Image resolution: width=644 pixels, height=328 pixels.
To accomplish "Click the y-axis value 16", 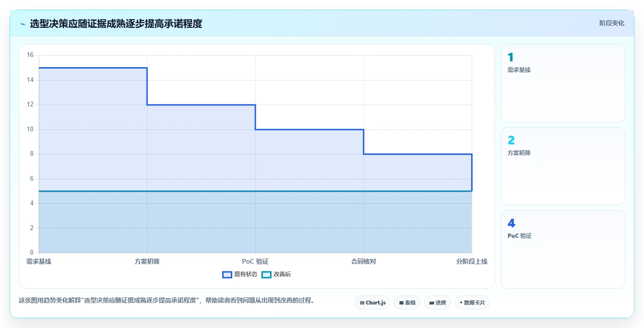I will [x=30, y=55].
